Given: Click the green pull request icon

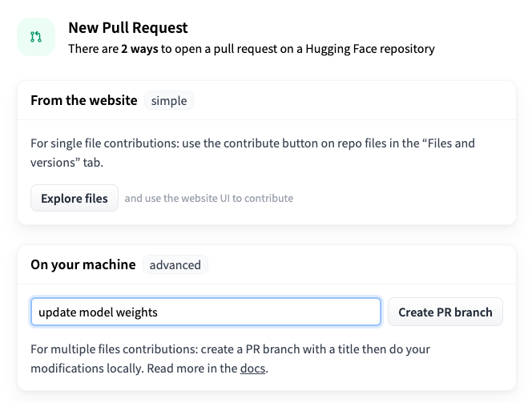Looking at the screenshot, I should click(36, 37).
